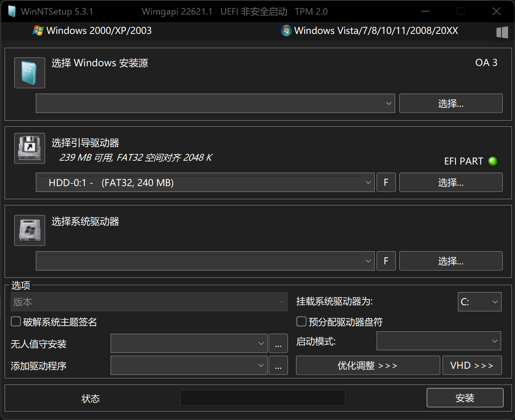Click the 239 MB 可用 FAT32 info text
The height and width of the screenshot is (420, 515).
[x=136, y=158]
